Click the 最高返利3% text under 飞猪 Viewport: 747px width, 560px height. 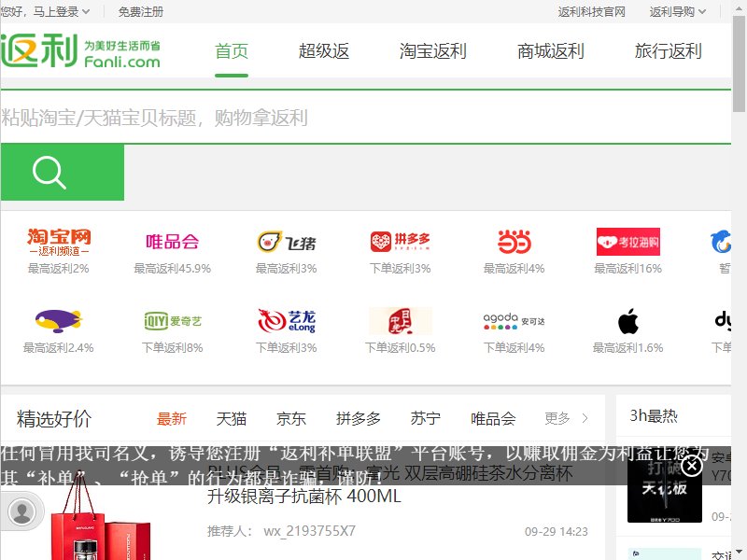pos(287,269)
